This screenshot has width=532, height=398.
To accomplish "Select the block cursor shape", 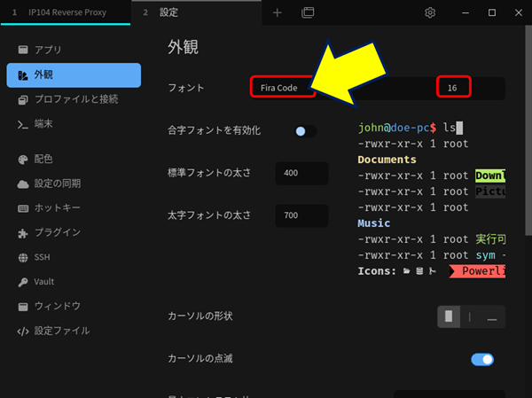I will point(449,316).
